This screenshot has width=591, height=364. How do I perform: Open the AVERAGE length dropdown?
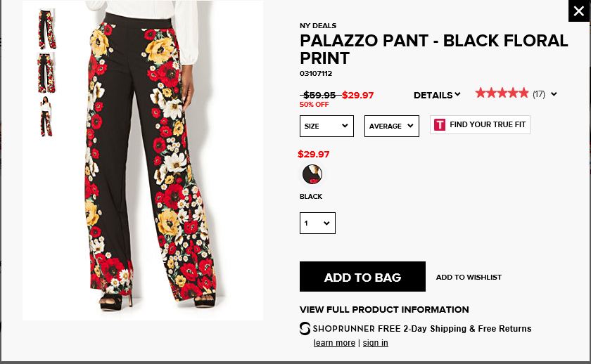click(391, 126)
